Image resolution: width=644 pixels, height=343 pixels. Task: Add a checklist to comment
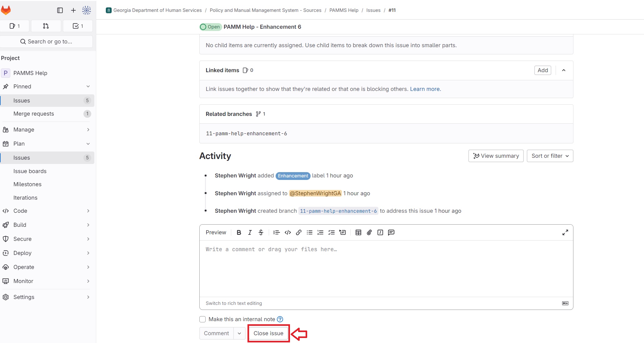[x=332, y=232]
